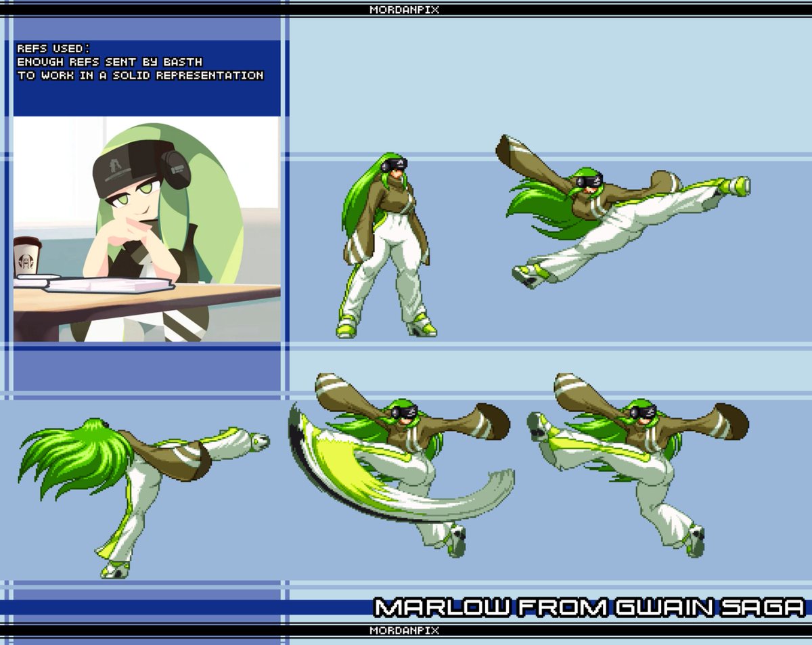Click the "TO WORK IN A SOLID REPRESENTATION" line
Viewport: 812px width, 645px height.
coord(140,75)
